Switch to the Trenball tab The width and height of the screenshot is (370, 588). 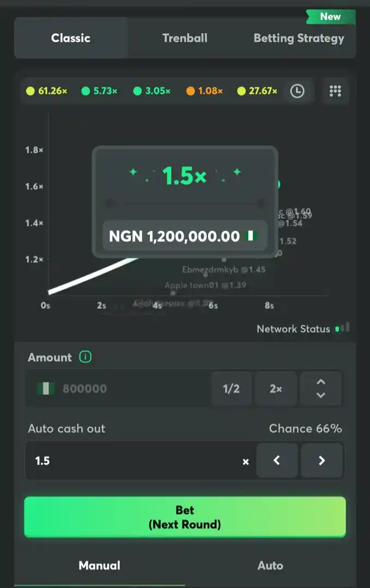click(185, 38)
